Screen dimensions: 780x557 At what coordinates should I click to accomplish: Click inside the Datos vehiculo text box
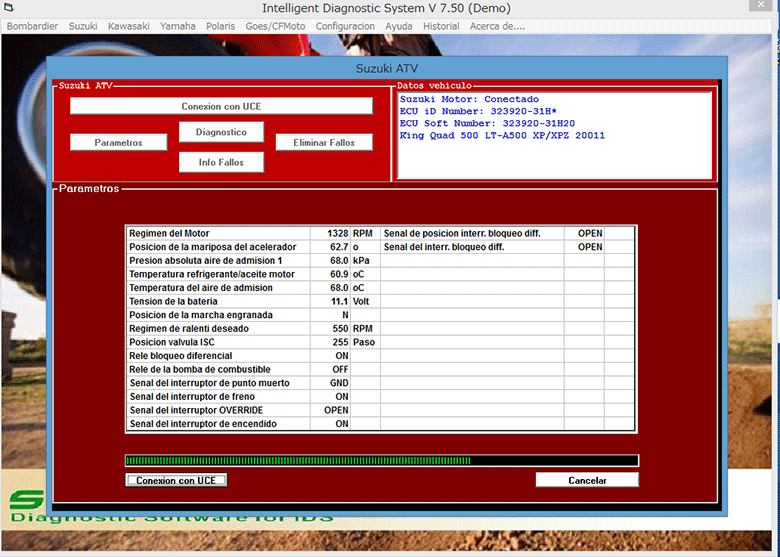[x=554, y=135]
